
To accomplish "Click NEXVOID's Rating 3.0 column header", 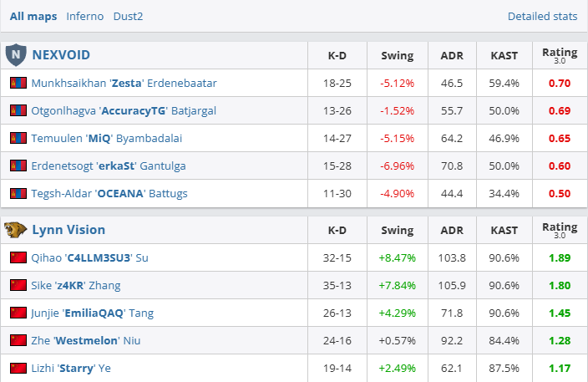I will coord(560,55).
